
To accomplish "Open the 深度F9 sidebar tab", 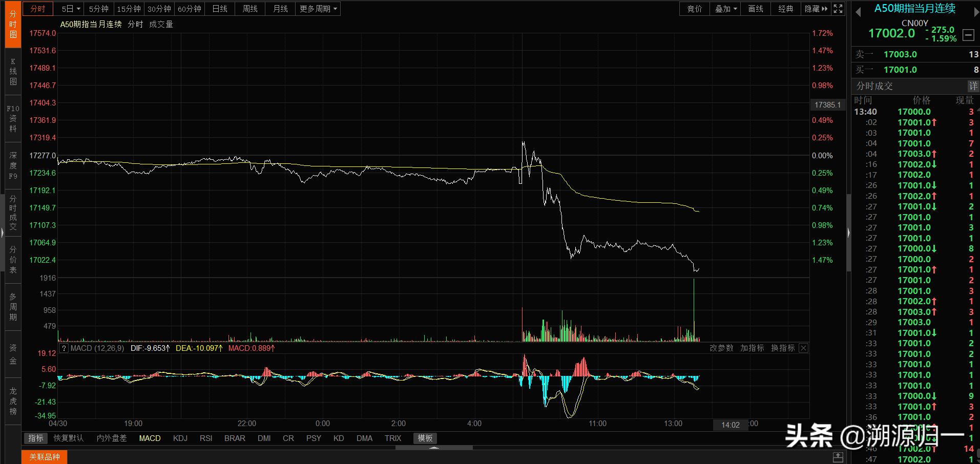I will point(13,166).
